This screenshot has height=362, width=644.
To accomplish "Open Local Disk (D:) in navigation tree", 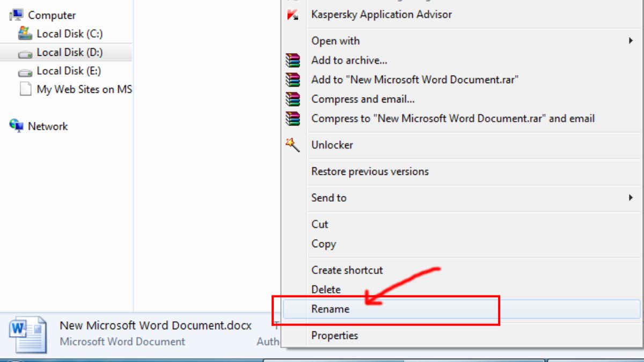I will (x=70, y=53).
